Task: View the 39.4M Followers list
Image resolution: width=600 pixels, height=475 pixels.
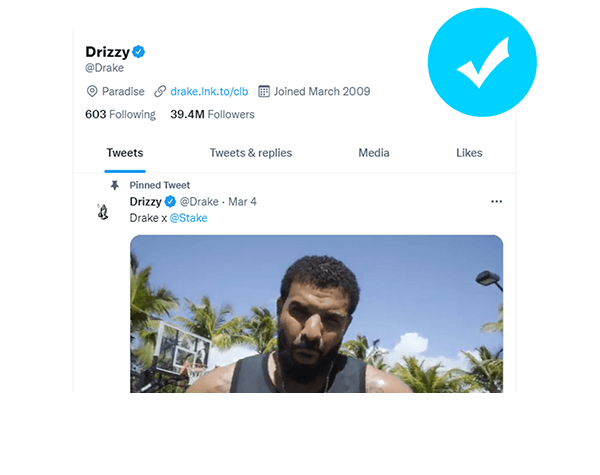Action: pyautogui.click(x=212, y=115)
